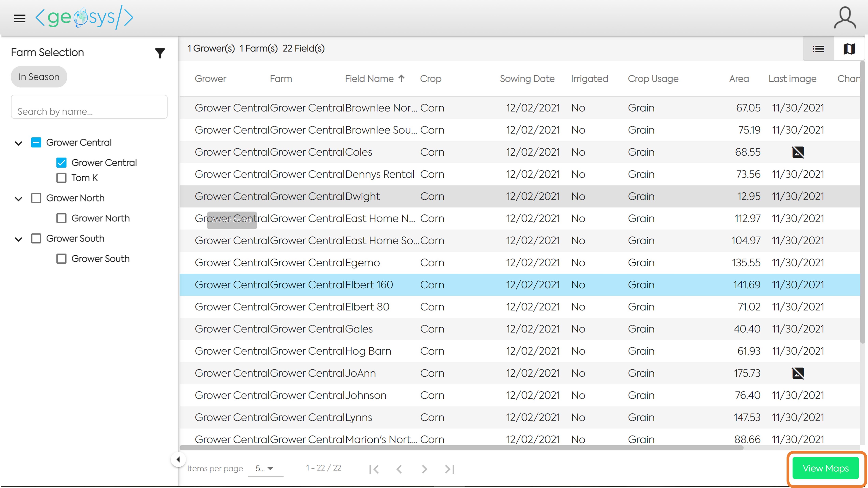Click the In Season chip
Screen dimensions: 868x488
[39, 77]
